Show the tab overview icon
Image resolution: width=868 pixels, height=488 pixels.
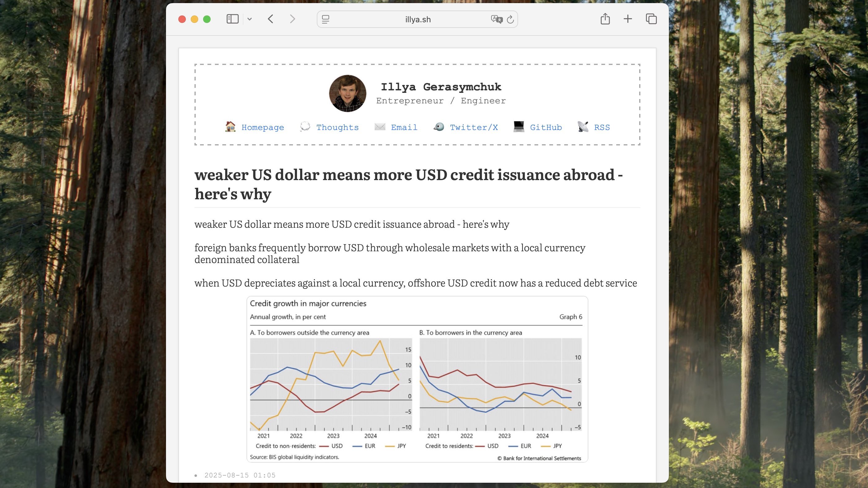(651, 19)
